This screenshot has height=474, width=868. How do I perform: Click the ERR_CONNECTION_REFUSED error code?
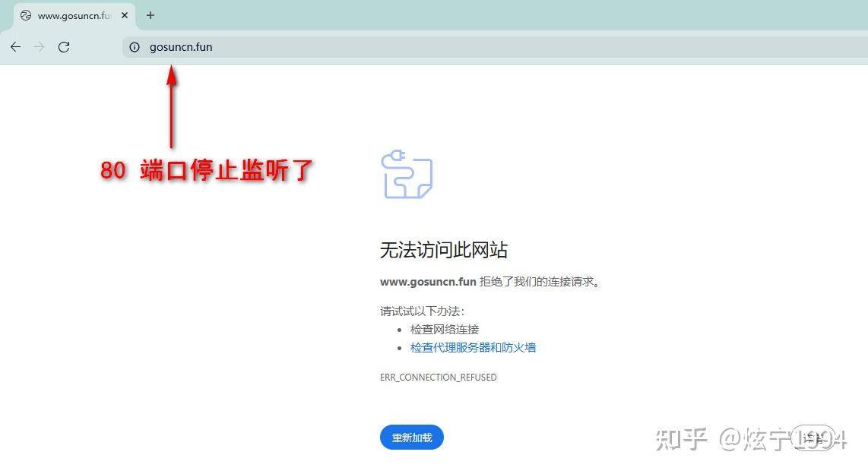439,378
